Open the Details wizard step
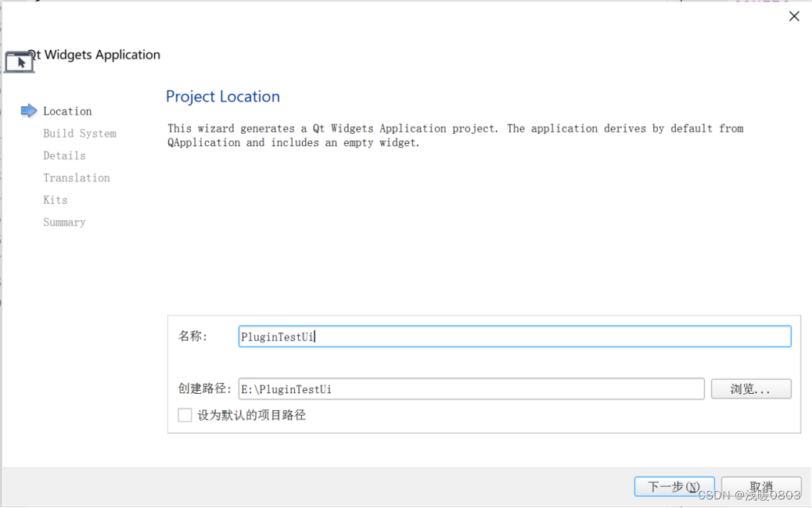Image resolution: width=812 pixels, height=508 pixels. pos(64,156)
